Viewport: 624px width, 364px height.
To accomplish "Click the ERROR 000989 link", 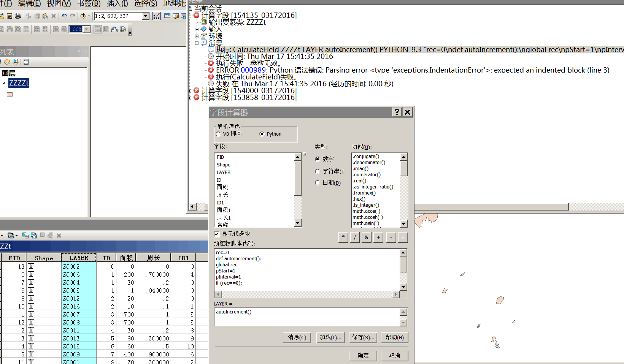I will pos(253,70).
